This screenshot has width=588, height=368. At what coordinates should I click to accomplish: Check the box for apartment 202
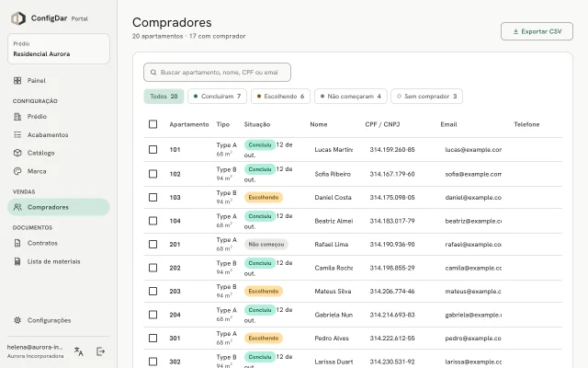pyautogui.click(x=153, y=268)
